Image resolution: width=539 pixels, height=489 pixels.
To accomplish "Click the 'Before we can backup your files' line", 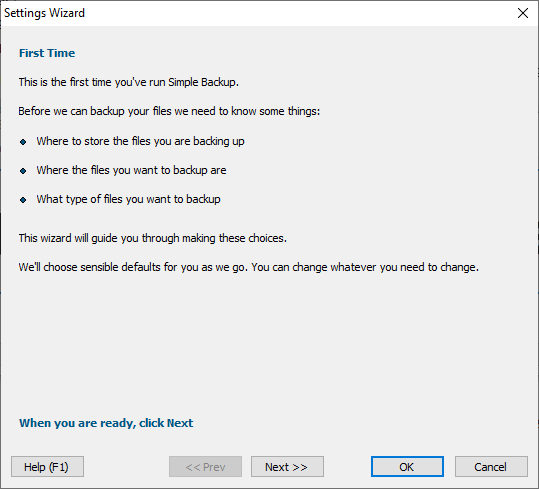I will 169,111.
